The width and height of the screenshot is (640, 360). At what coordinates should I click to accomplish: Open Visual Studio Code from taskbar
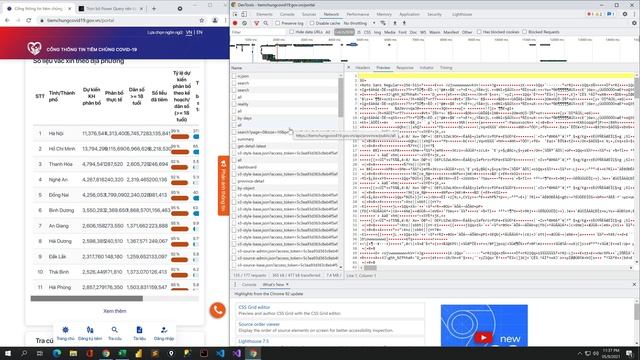tap(220, 353)
